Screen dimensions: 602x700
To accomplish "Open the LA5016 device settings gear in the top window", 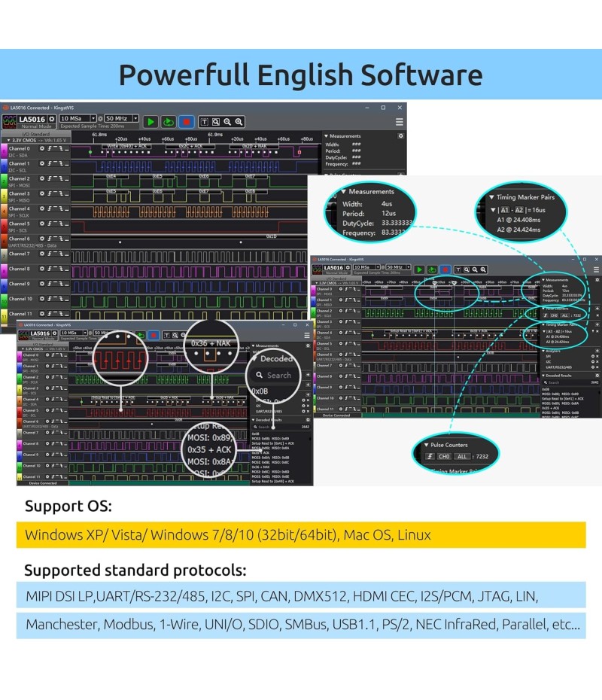I will pyautogui.click(x=52, y=120).
